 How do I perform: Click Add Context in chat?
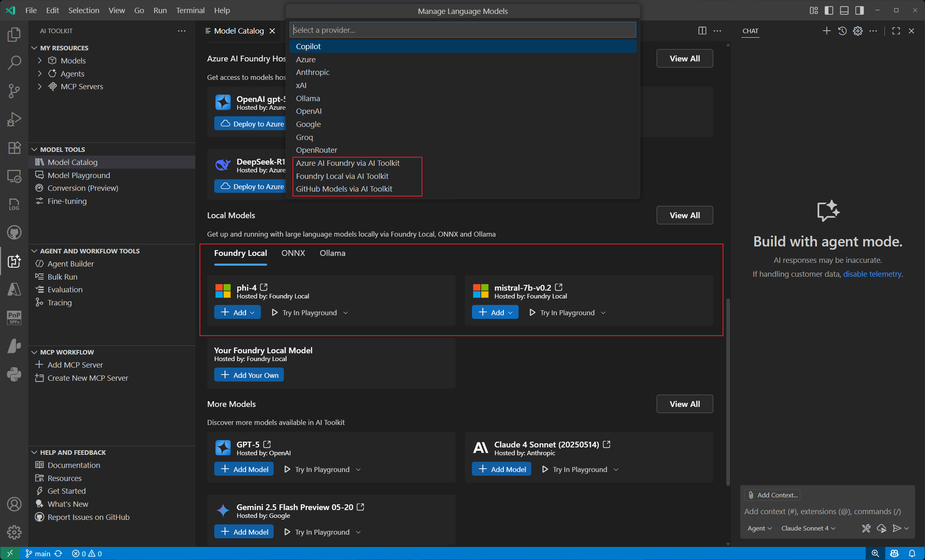(773, 495)
